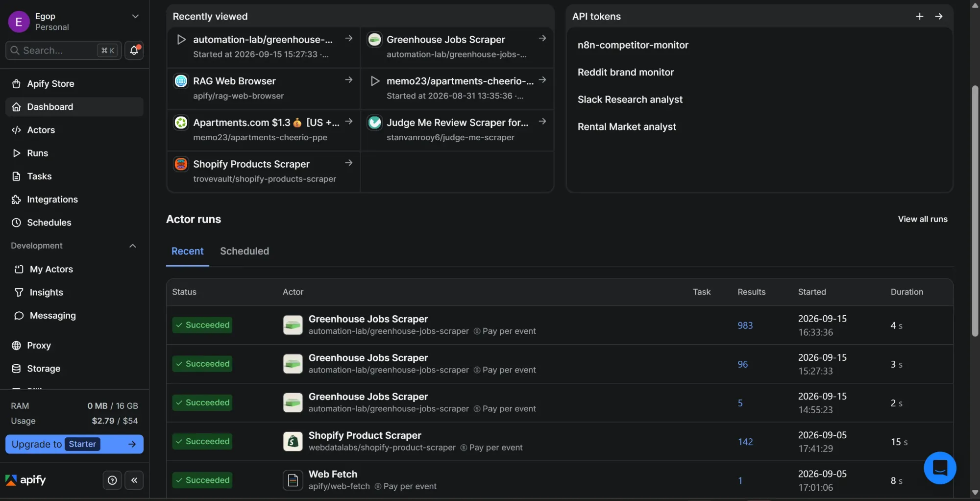The width and height of the screenshot is (980, 501).
Task: Switch to the Scheduled tab
Action: click(245, 251)
